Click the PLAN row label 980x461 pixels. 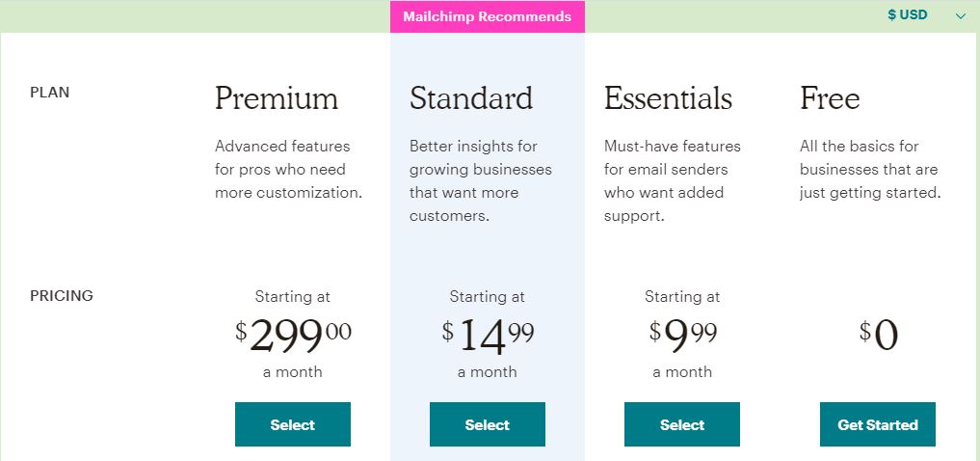tap(50, 93)
